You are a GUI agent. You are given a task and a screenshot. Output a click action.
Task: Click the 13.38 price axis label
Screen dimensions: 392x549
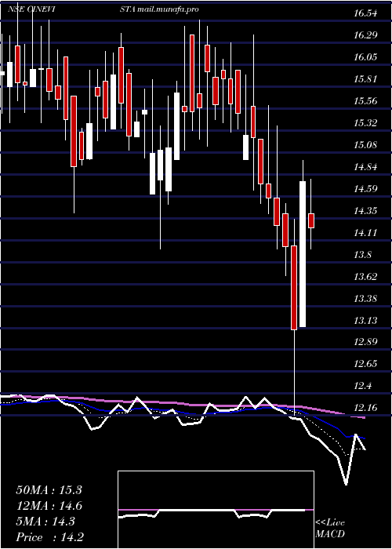click(x=365, y=299)
